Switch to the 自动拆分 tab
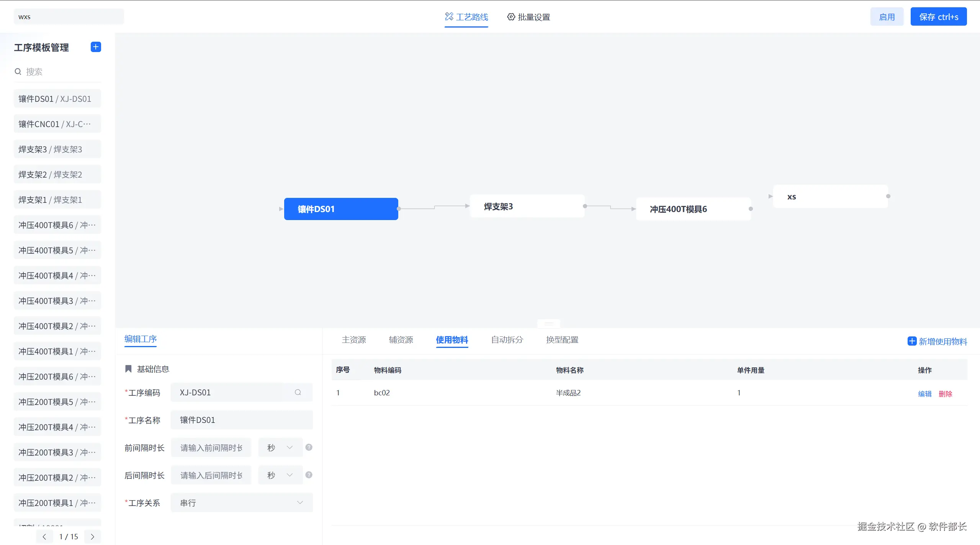980x545 pixels. (x=507, y=339)
